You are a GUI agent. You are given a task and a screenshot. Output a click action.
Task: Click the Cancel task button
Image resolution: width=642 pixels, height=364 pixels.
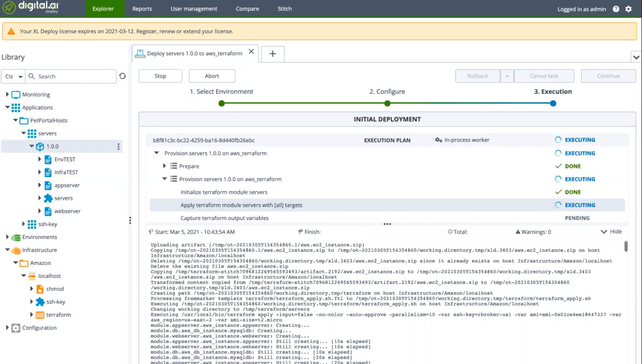pos(544,76)
